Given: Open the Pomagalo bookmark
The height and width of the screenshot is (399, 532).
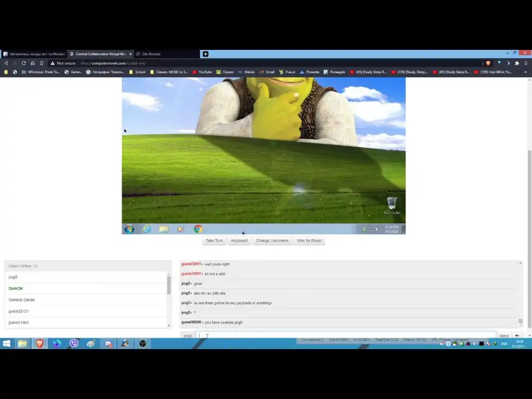Looking at the screenshot, I should tap(334, 72).
